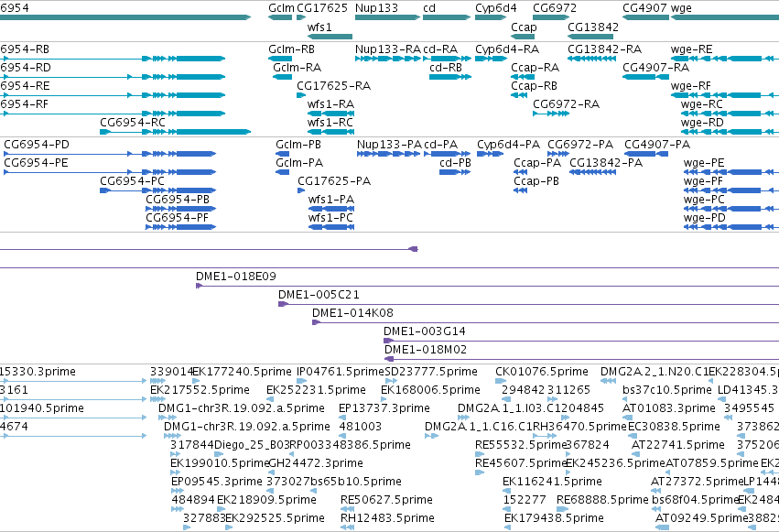The height and width of the screenshot is (532, 779).
Task: Select the cd gene label
Action: tap(429, 8)
